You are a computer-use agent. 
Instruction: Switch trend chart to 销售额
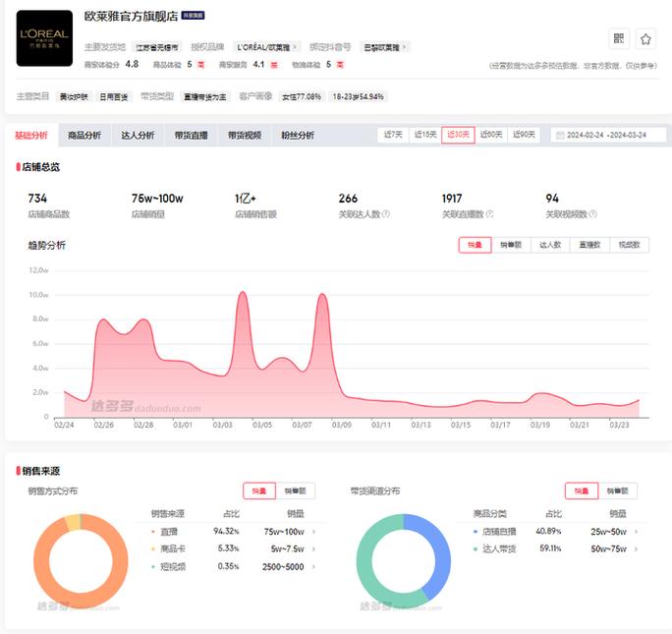click(x=510, y=245)
